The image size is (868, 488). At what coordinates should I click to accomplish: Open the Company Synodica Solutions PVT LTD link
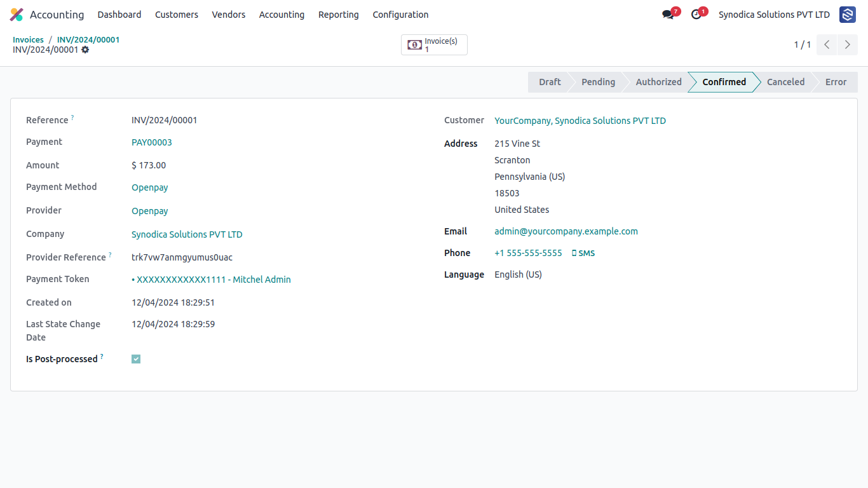click(187, 234)
